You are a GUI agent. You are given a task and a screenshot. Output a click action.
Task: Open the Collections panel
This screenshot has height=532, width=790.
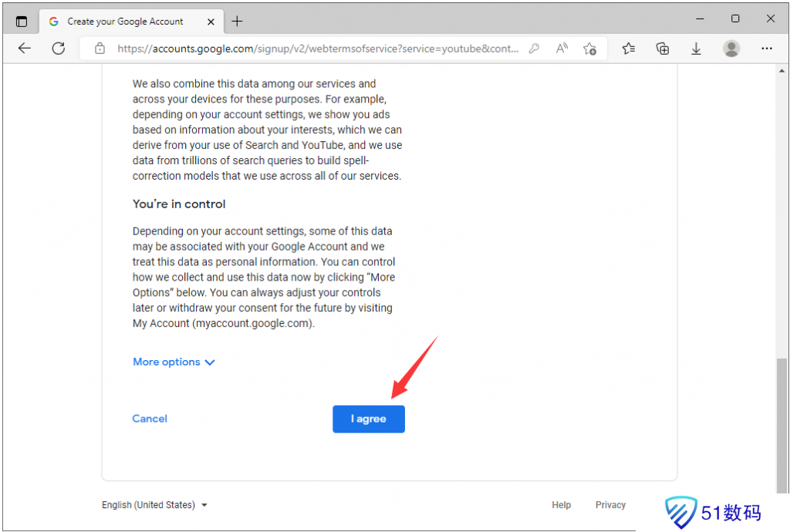(x=662, y=49)
